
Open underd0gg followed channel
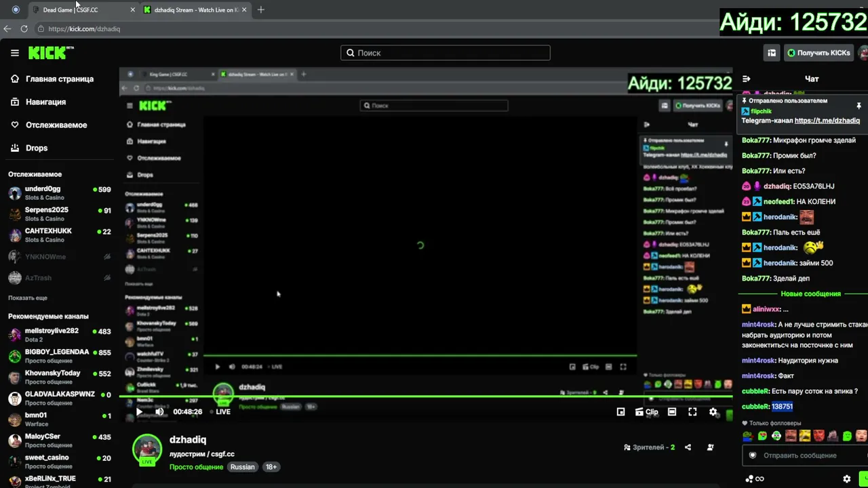60,193
